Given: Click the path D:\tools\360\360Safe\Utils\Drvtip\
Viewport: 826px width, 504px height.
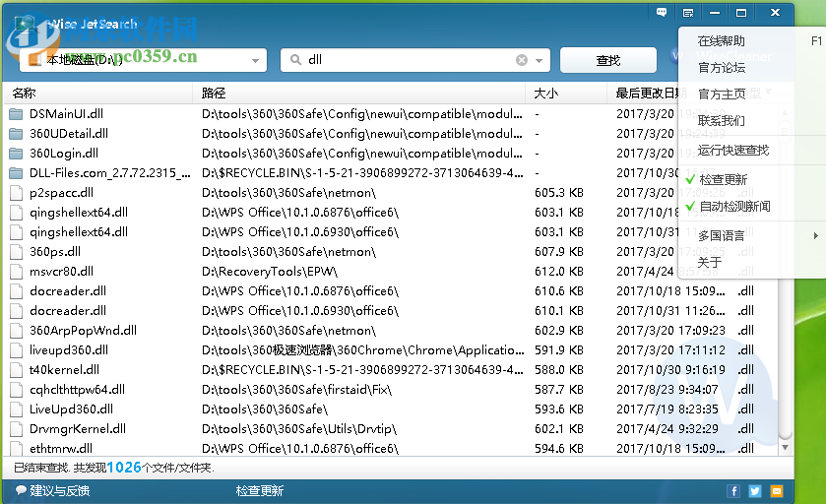Looking at the screenshot, I should pos(298,428).
